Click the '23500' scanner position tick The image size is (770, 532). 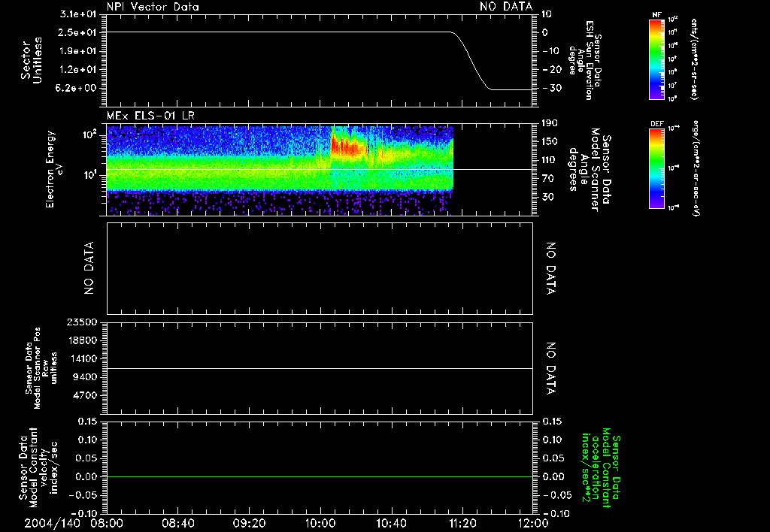82,322
